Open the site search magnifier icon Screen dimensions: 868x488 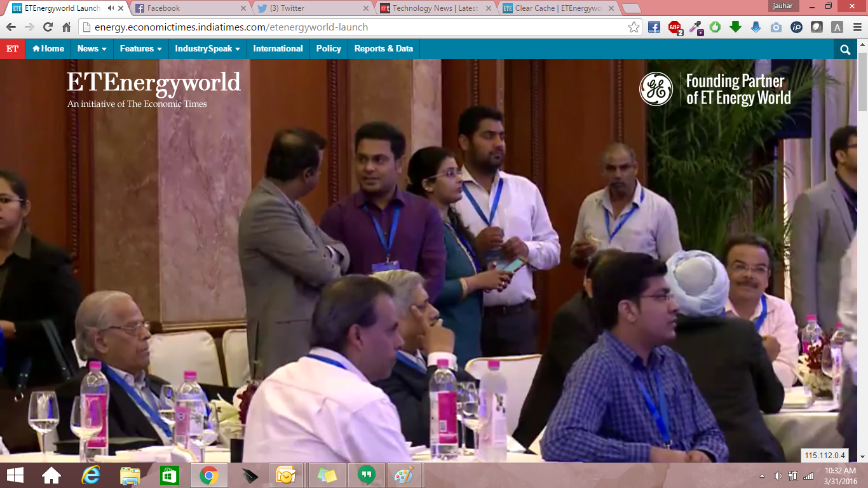click(x=844, y=50)
